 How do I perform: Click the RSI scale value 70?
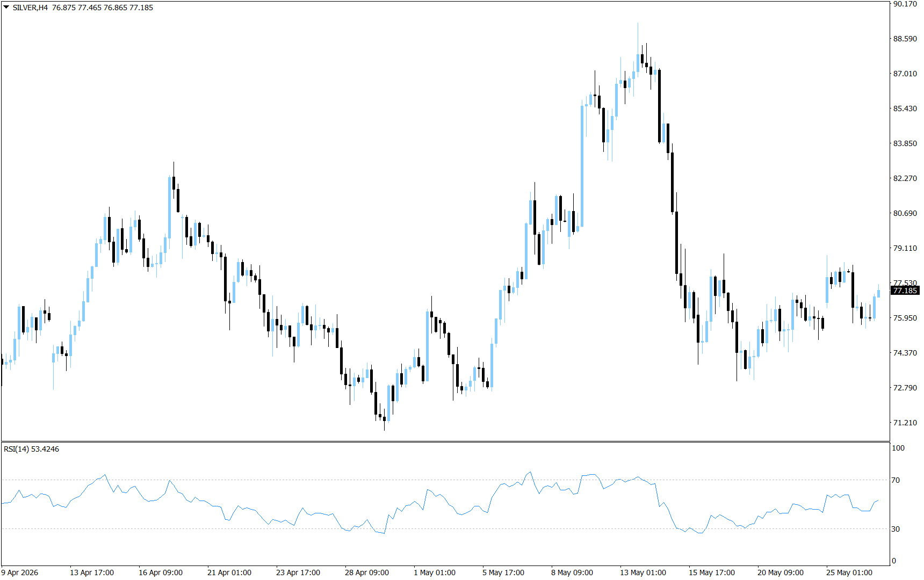coord(896,480)
